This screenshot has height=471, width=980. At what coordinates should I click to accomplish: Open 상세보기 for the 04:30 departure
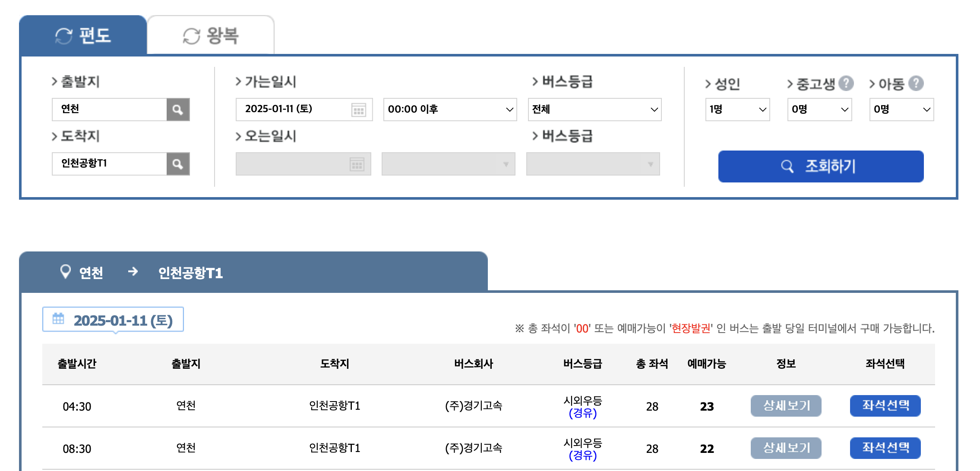786,405
